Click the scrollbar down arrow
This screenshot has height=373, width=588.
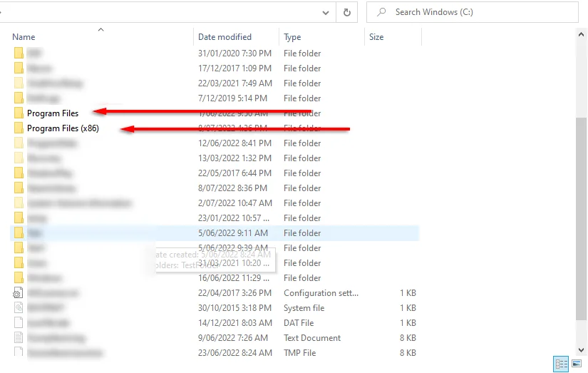pyautogui.click(x=581, y=350)
